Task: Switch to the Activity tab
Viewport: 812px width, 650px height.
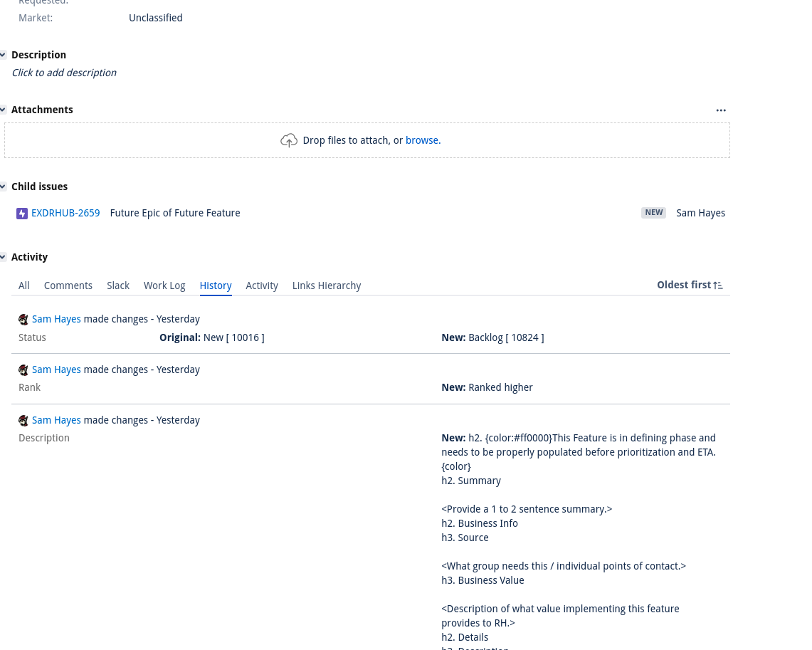Action: pos(261,285)
